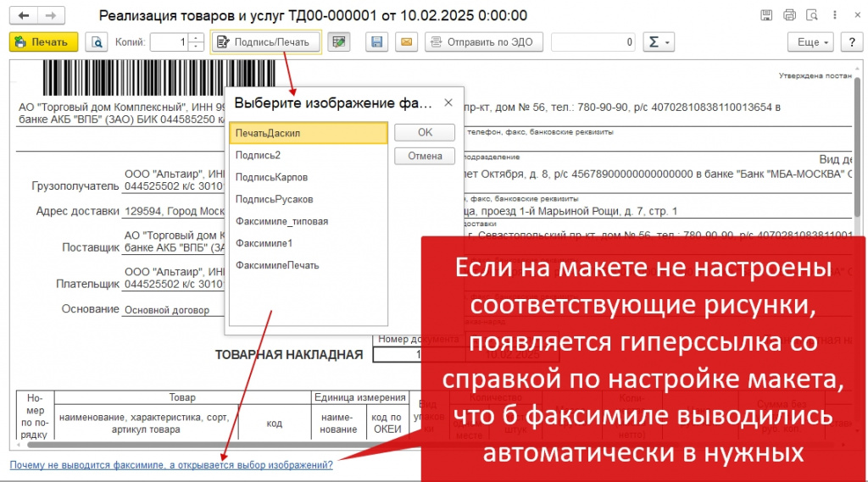Viewport: 868px width, 482px height.
Task: Click the Единица измерения column header
Action: [359, 397]
